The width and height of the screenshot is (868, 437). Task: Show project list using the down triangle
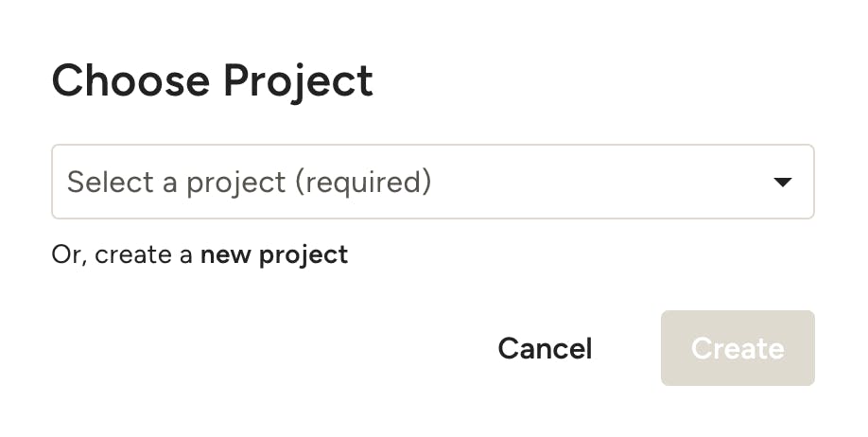[x=782, y=182]
